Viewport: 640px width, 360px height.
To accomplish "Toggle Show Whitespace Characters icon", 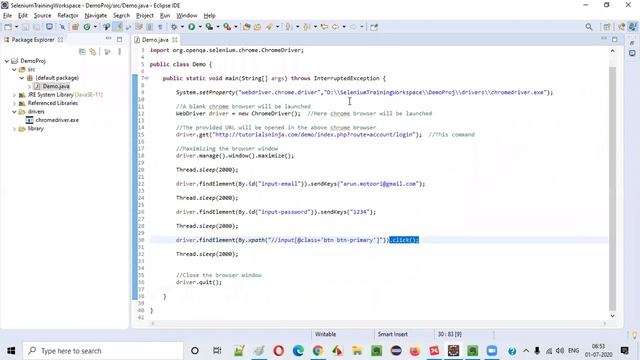I will point(160,27).
